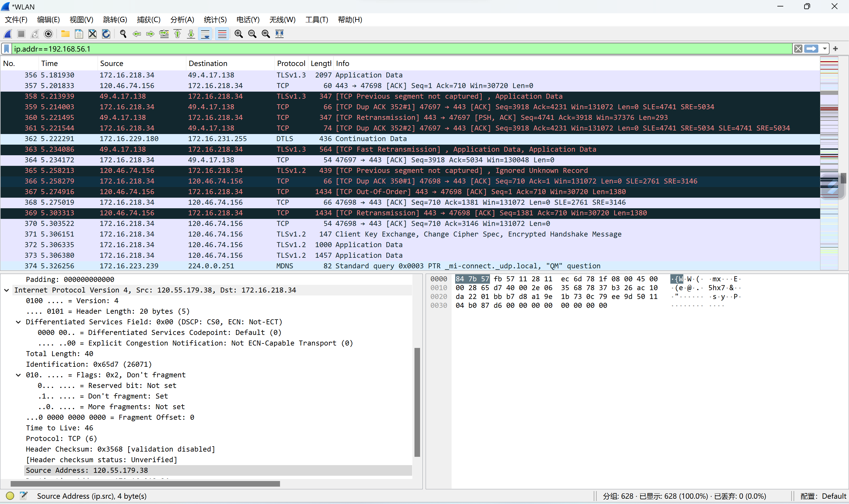Open the 视图(V) menu

pos(81,20)
